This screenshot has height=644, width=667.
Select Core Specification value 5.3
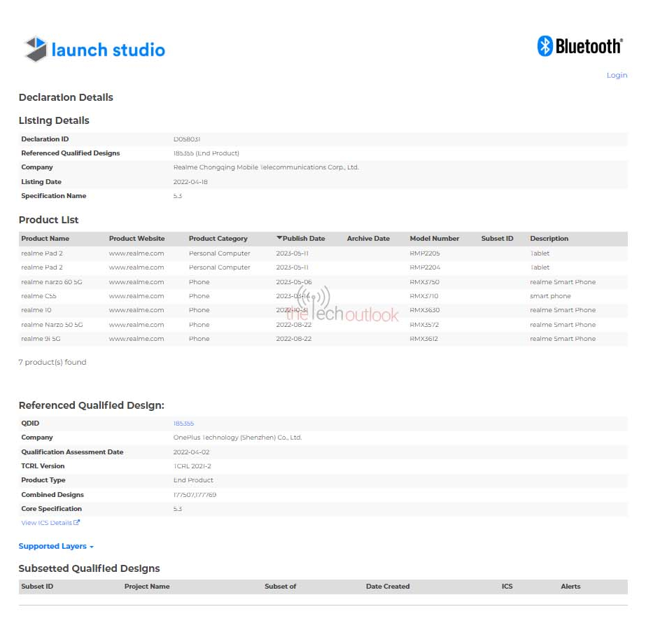coord(177,509)
